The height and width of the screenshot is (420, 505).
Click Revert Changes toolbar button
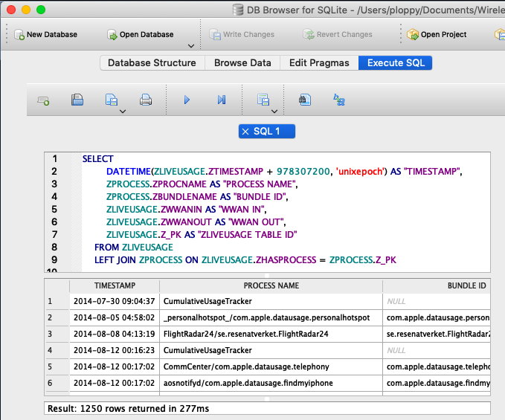coord(338,34)
